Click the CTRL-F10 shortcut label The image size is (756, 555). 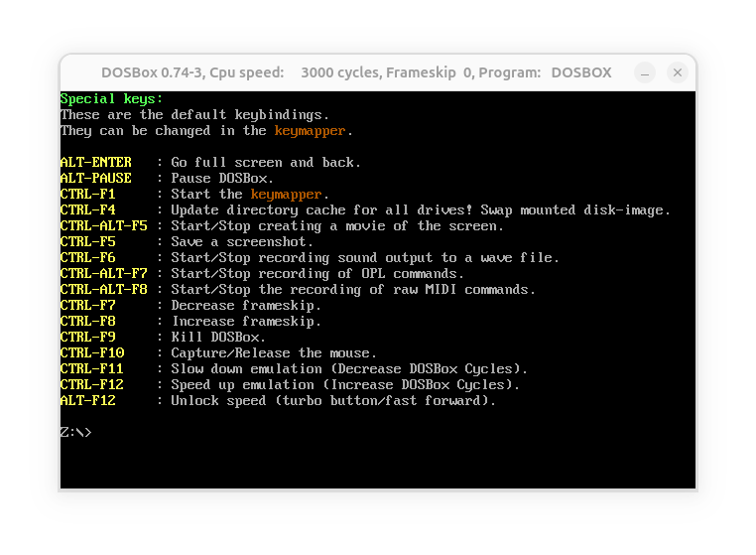pos(92,352)
